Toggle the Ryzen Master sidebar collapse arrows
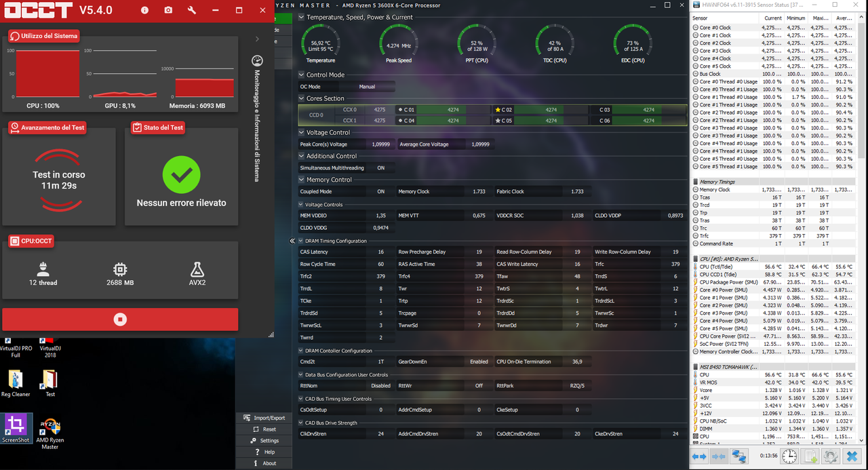This screenshot has width=868, height=470. pyautogui.click(x=292, y=241)
